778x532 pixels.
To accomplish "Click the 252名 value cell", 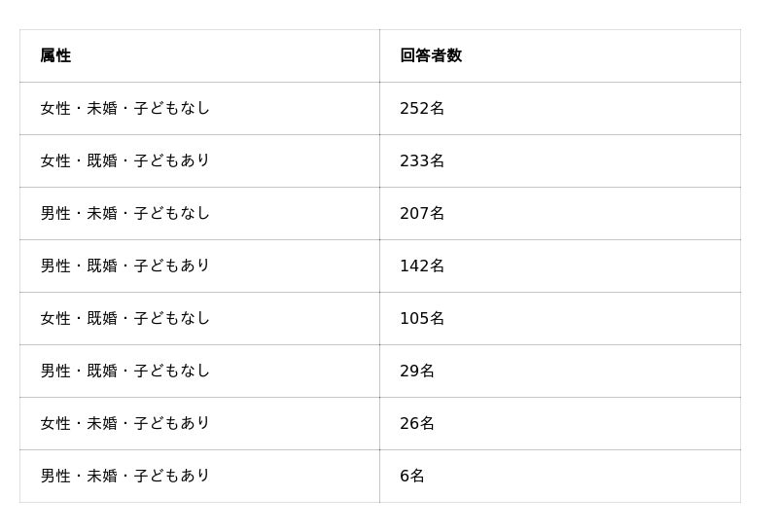I will tap(422, 109).
